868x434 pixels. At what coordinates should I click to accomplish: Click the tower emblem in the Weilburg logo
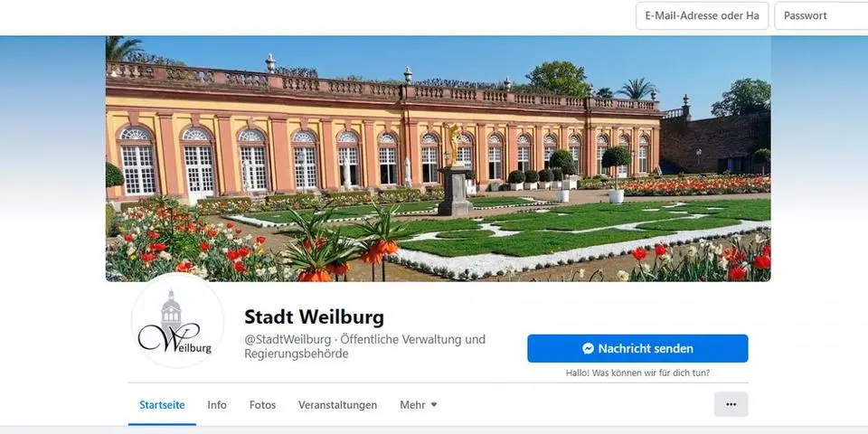click(x=171, y=312)
